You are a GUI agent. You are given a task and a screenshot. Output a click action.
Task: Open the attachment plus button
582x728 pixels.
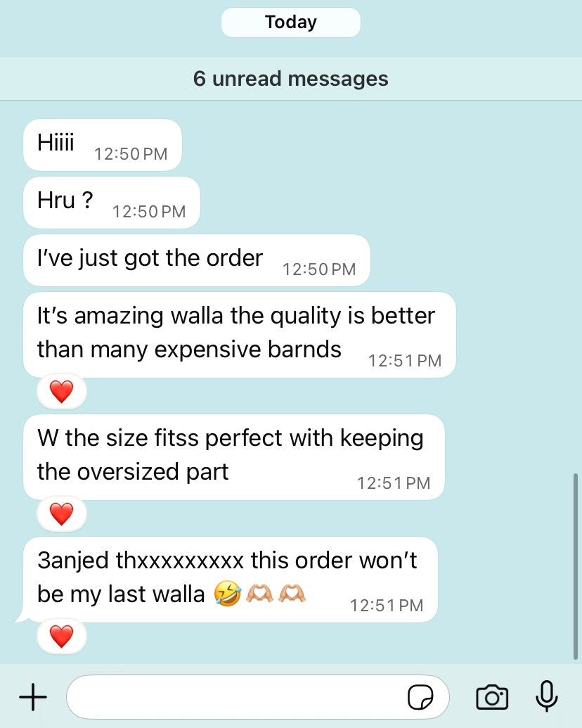(x=33, y=697)
